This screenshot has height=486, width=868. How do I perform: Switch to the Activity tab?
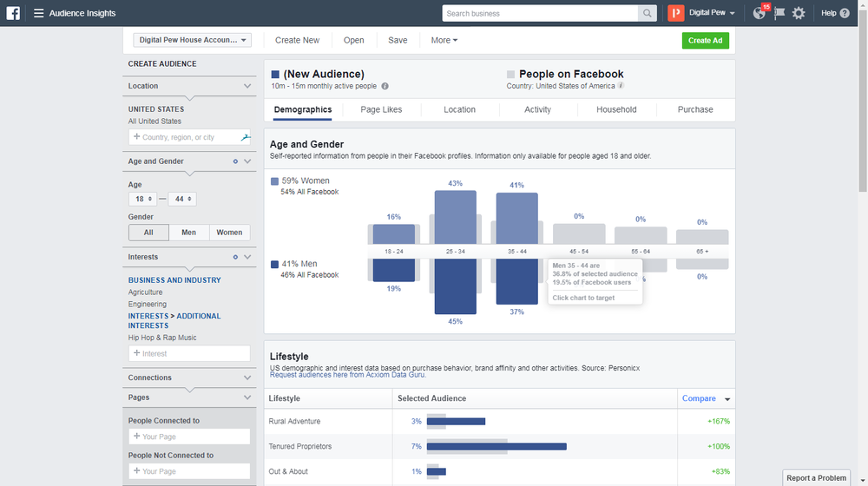coord(537,109)
